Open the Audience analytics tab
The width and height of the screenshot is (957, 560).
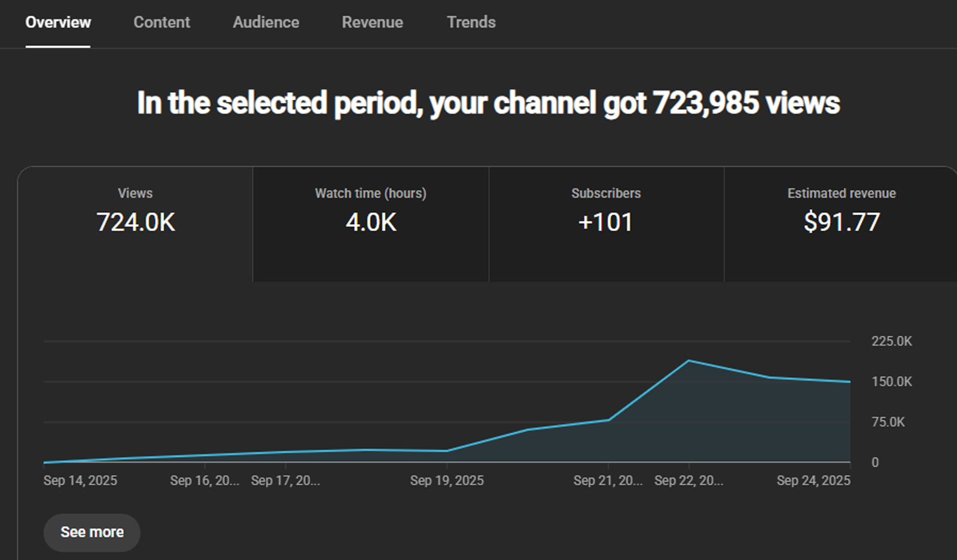[x=266, y=22]
